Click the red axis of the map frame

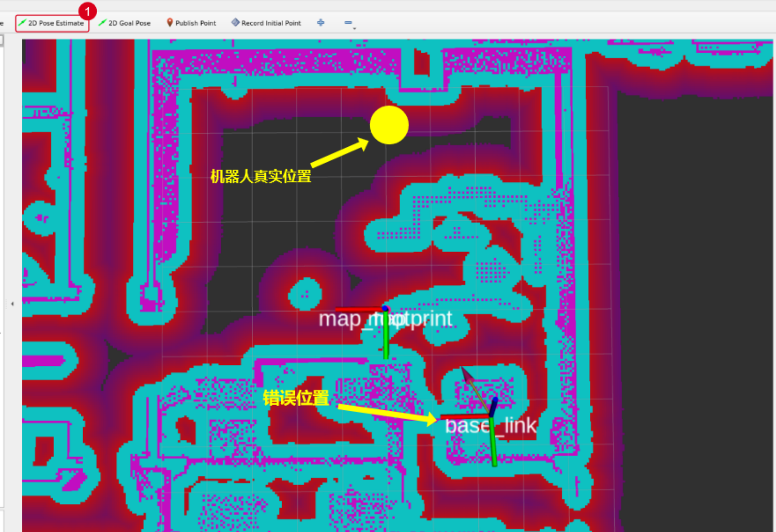(x=358, y=309)
